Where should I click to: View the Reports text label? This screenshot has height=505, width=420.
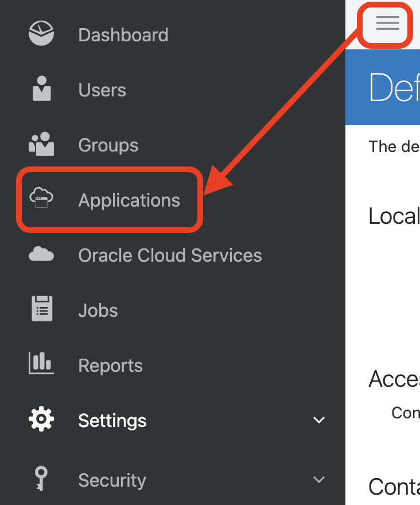tap(110, 366)
